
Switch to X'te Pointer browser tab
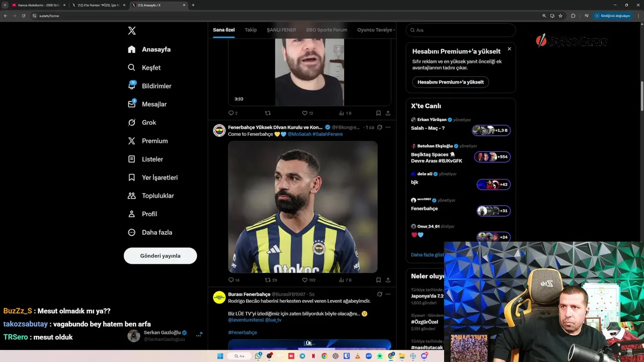99,5
